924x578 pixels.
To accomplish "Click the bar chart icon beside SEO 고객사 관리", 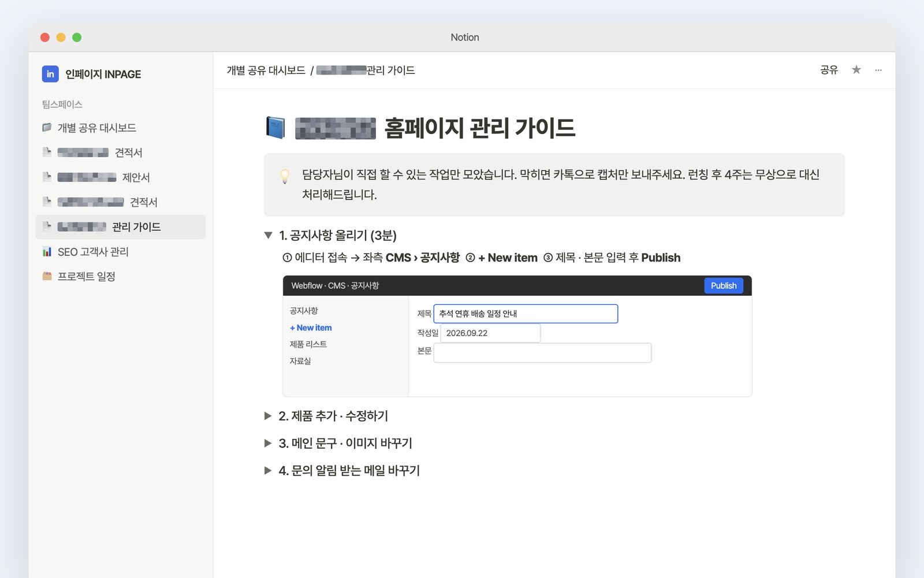I will pyautogui.click(x=47, y=251).
